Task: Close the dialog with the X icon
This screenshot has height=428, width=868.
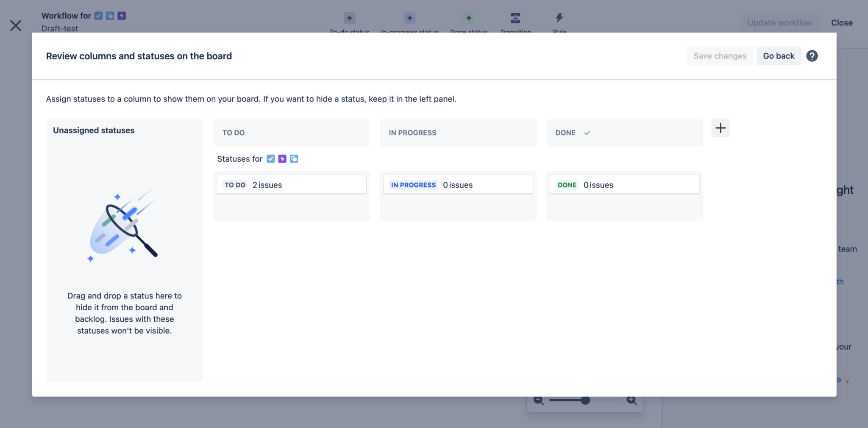Action: [x=16, y=25]
